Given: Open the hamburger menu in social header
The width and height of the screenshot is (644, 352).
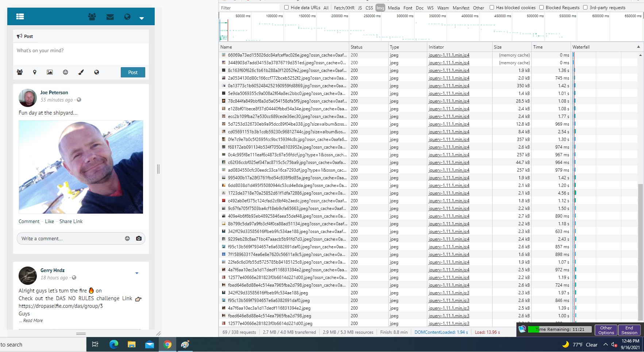Looking at the screenshot, I should tap(20, 16).
